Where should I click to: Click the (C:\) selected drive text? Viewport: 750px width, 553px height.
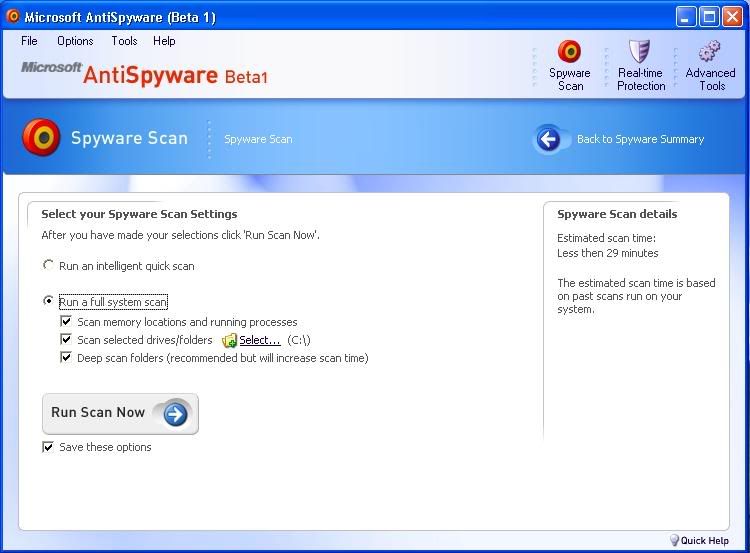[299, 340]
